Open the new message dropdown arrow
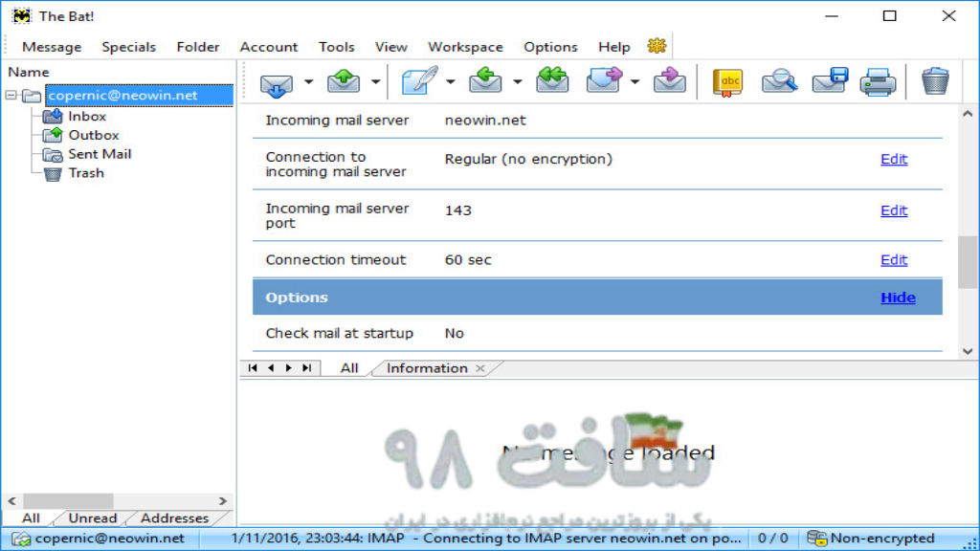Viewport: 980px width, 551px height. (x=450, y=82)
